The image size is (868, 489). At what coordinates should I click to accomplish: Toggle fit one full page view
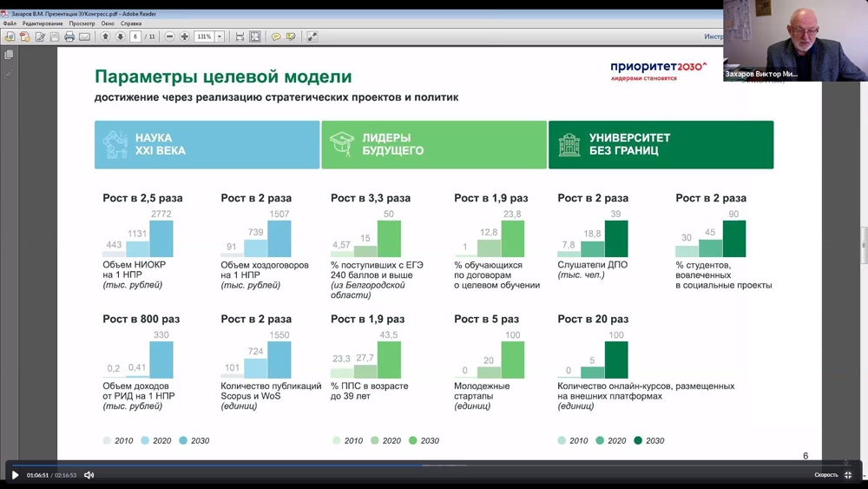click(255, 37)
